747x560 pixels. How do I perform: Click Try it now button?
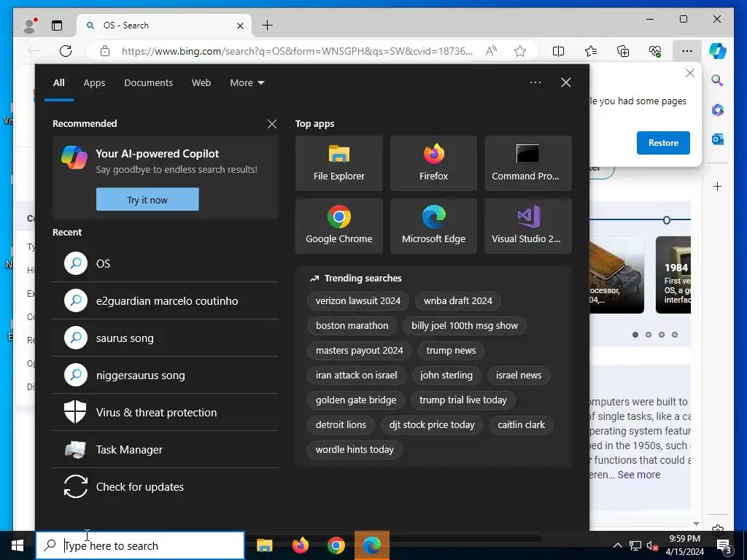pyautogui.click(x=147, y=200)
